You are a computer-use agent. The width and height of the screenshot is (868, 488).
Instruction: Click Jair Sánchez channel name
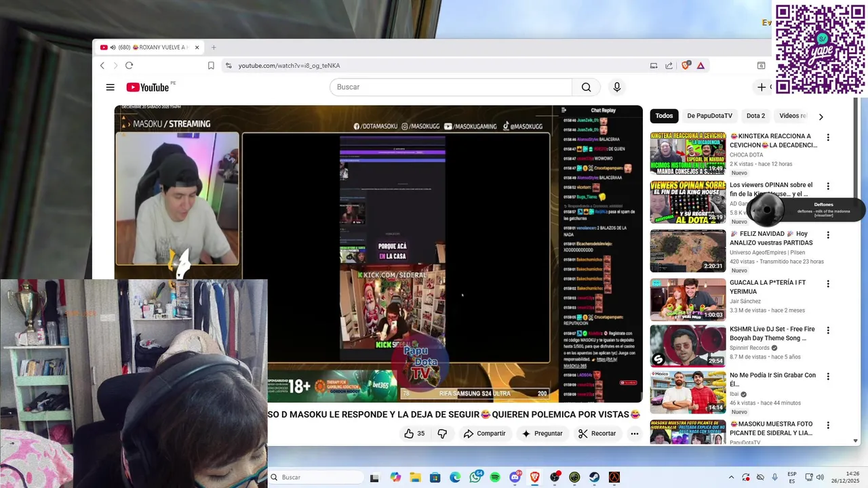745,301
